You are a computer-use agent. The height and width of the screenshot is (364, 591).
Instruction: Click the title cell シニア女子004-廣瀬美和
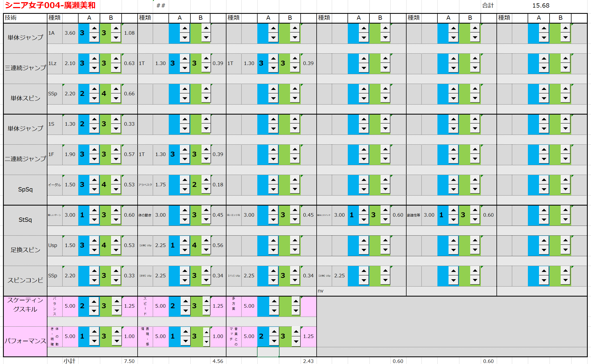[50, 5]
